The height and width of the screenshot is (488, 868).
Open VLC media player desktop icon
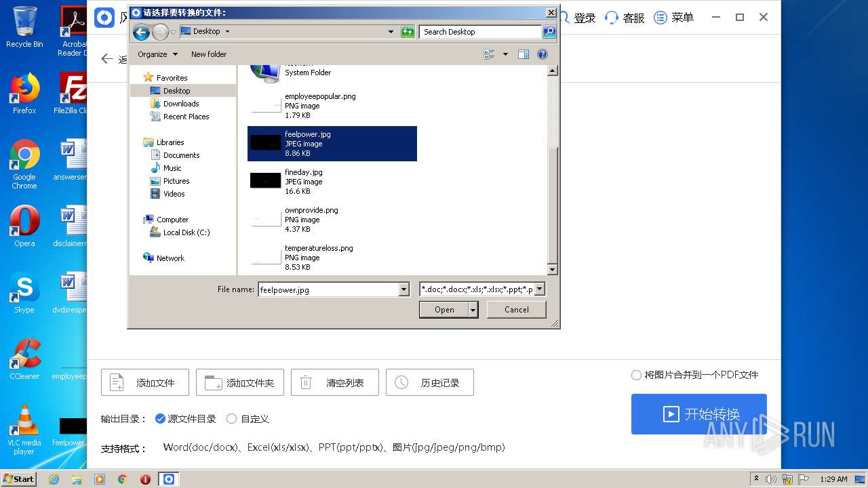pyautogui.click(x=24, y=429)
